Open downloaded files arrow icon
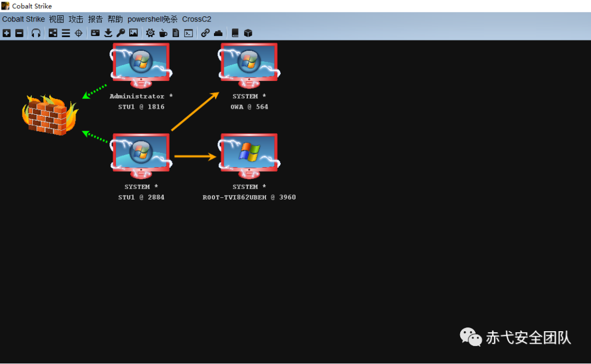 108,33
